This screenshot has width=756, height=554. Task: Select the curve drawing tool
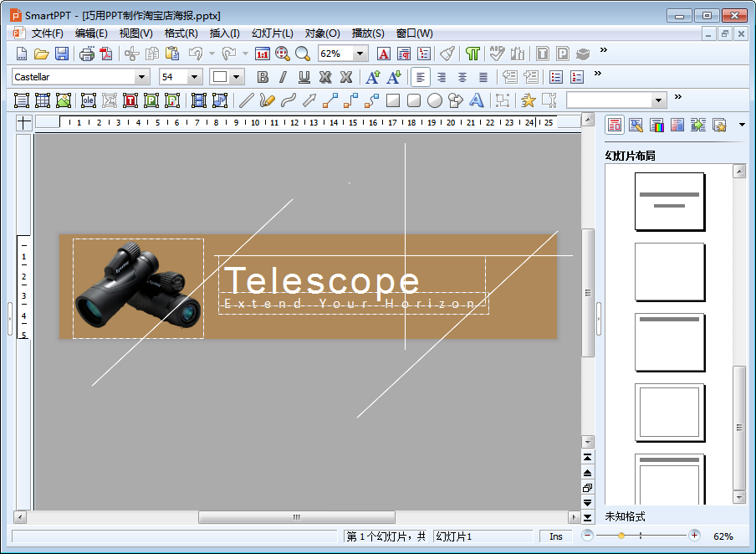(x=289, y=100)
